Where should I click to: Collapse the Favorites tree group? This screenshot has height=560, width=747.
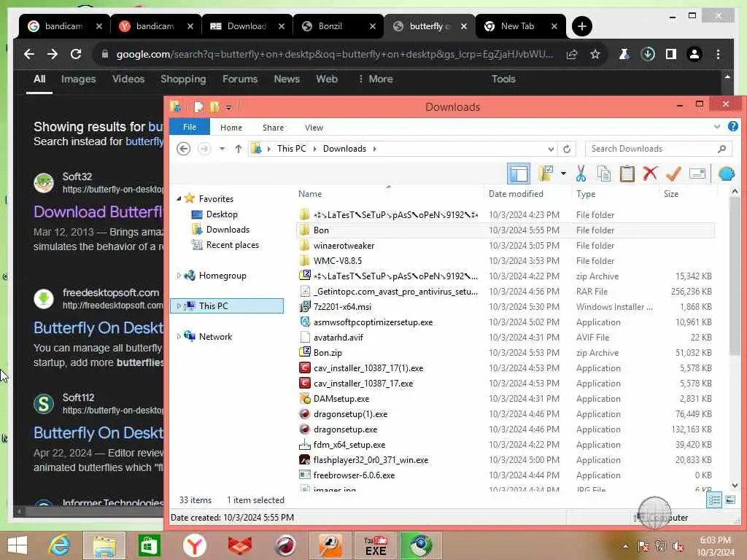pyautogui.click(x=179, y=198)
